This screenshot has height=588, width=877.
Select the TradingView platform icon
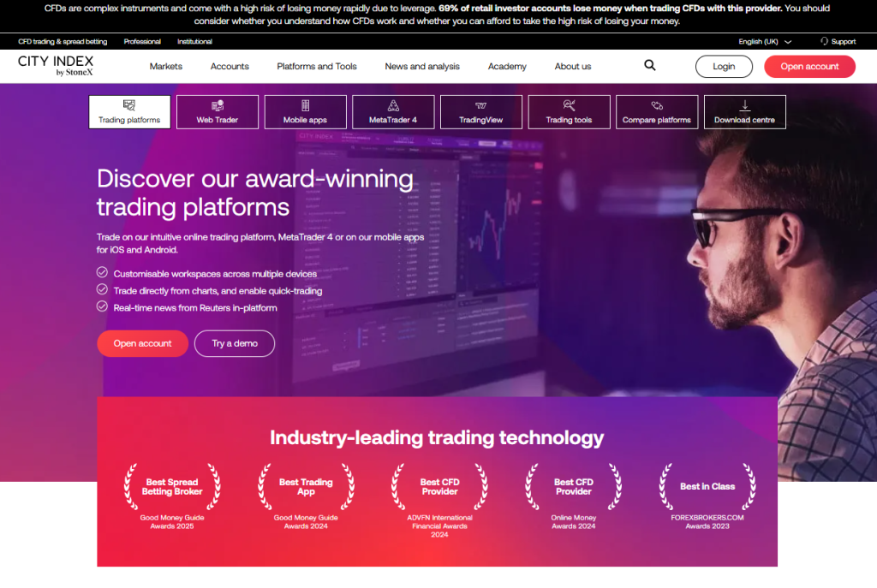480,106
